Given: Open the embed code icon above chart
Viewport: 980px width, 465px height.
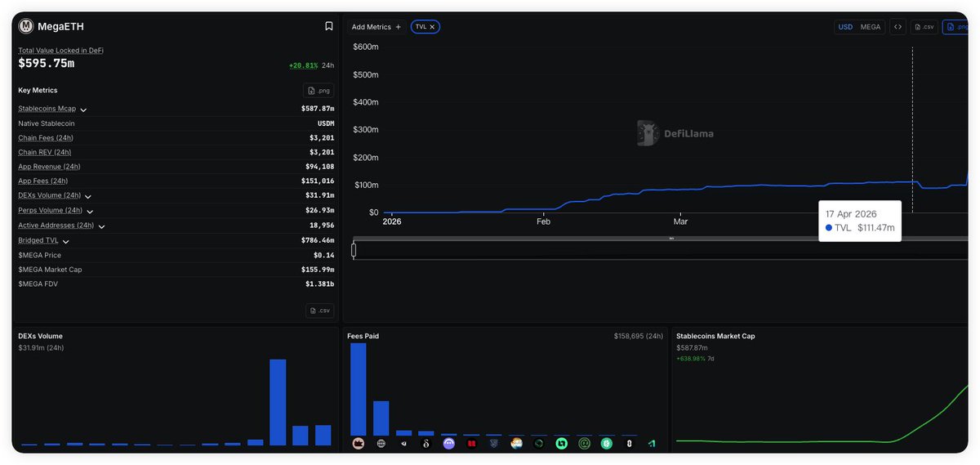Looking at the screenshot, I should pos(898,27).
